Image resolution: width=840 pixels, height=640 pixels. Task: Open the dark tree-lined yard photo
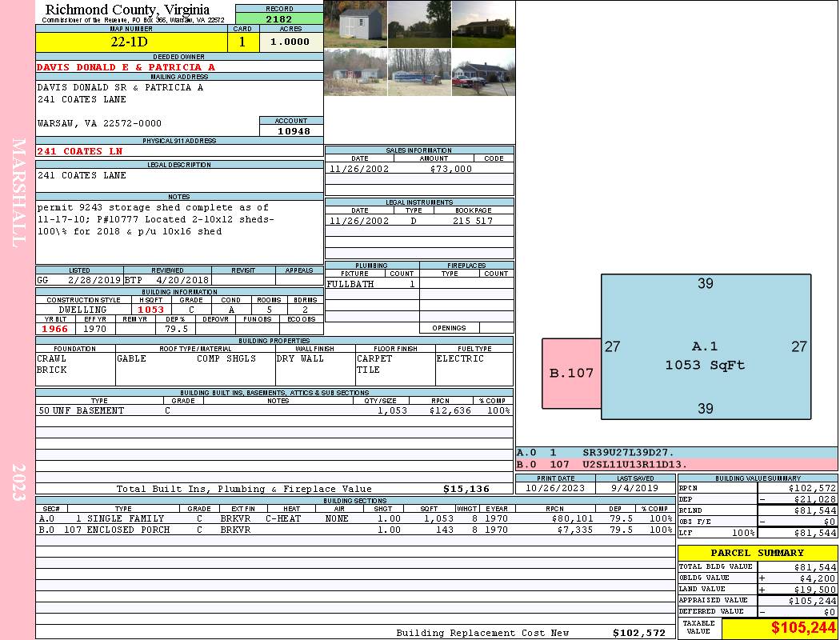419,24
